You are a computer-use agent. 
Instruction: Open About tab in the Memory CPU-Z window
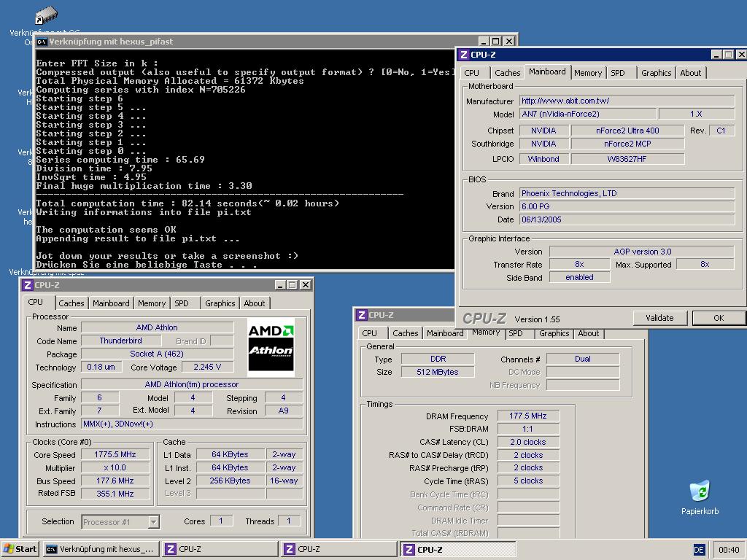coord(589,333)
